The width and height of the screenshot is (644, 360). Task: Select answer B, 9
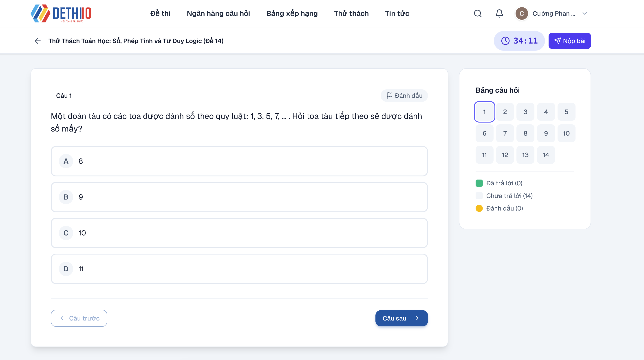[239, 197]
